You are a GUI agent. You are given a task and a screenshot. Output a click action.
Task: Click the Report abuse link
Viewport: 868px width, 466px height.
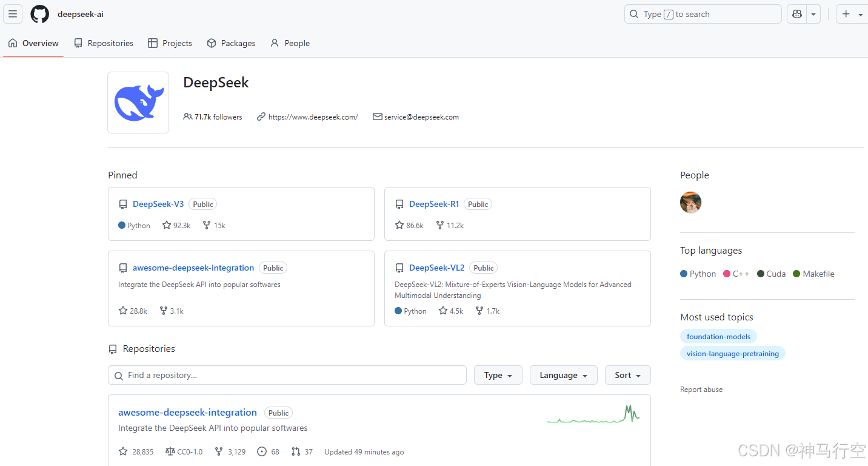pos(701,390)
